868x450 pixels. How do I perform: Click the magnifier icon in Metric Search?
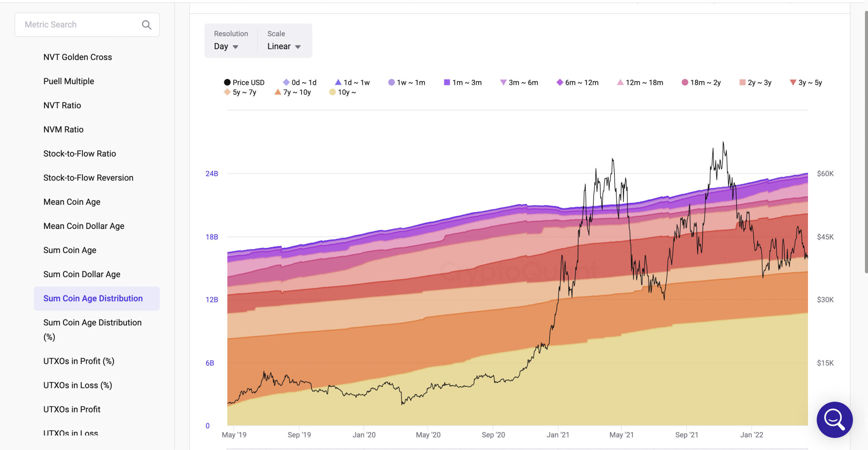click(x=146, y=25)
